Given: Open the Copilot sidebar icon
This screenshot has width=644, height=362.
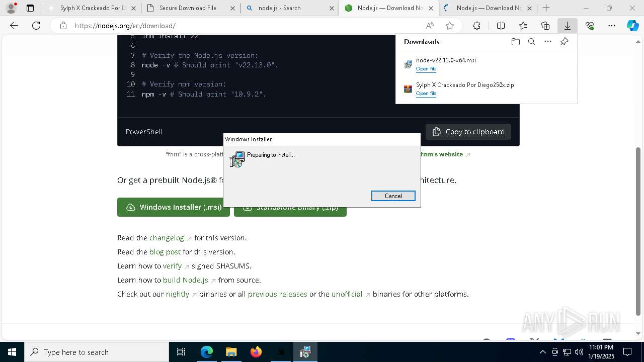Looking at the screenshot, I should tap(633, 26).
